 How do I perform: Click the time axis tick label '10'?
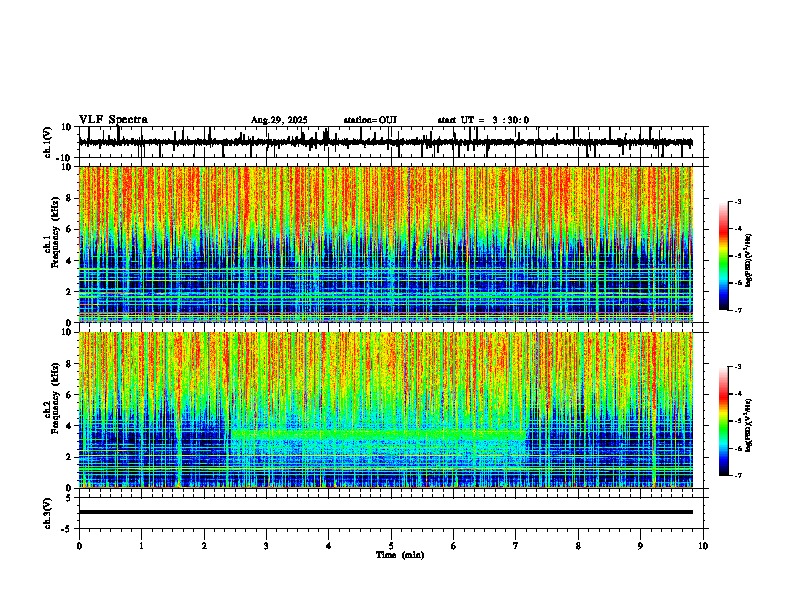coord(703,546)
